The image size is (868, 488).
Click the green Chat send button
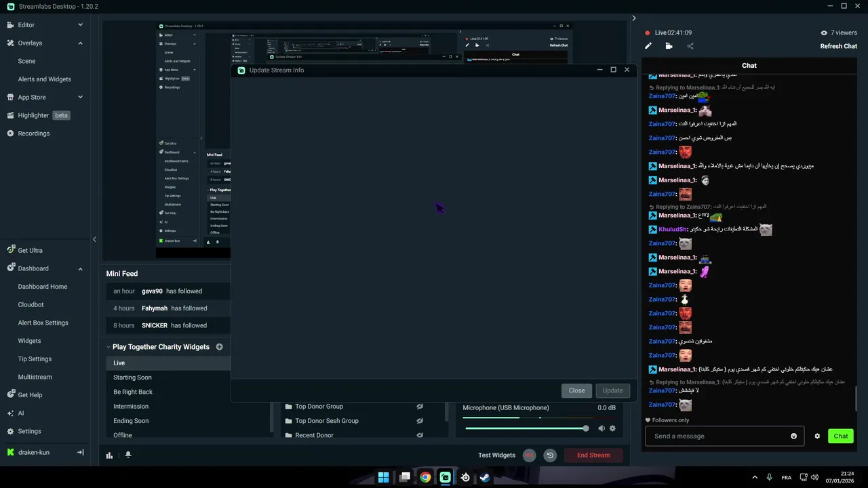(841, 436)
